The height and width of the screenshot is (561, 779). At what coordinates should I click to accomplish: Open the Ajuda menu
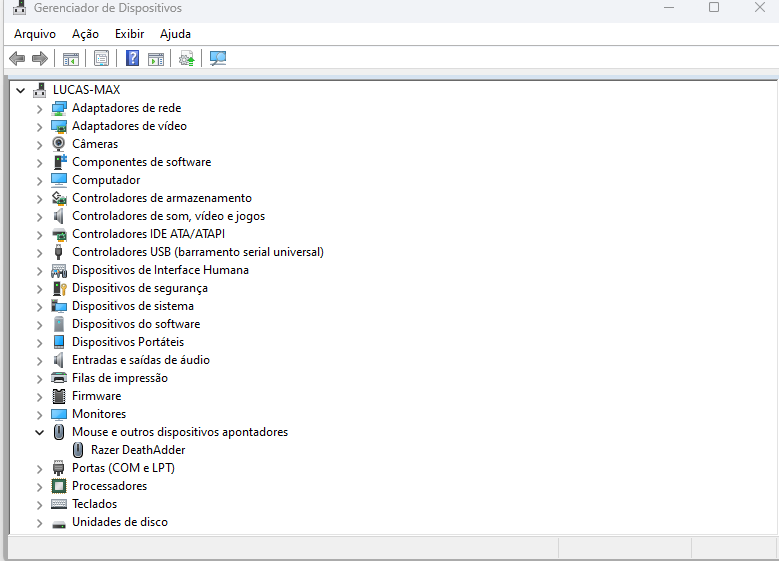pos(175,34)
